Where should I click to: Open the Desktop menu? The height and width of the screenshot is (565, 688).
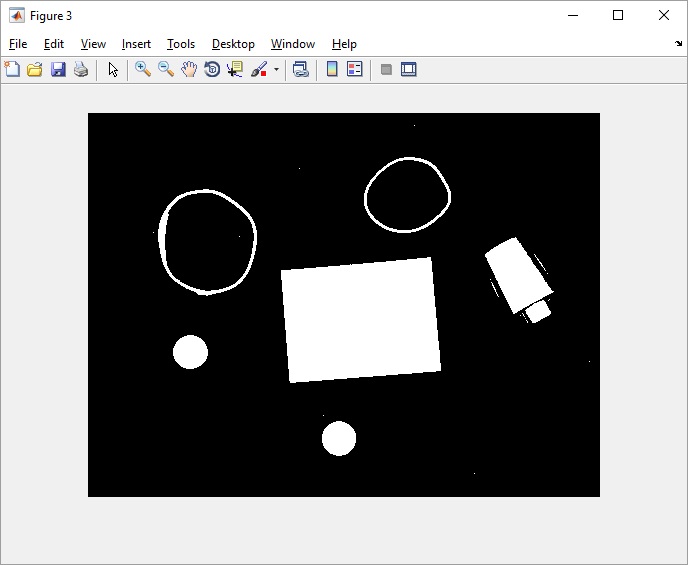pos(233,44)
